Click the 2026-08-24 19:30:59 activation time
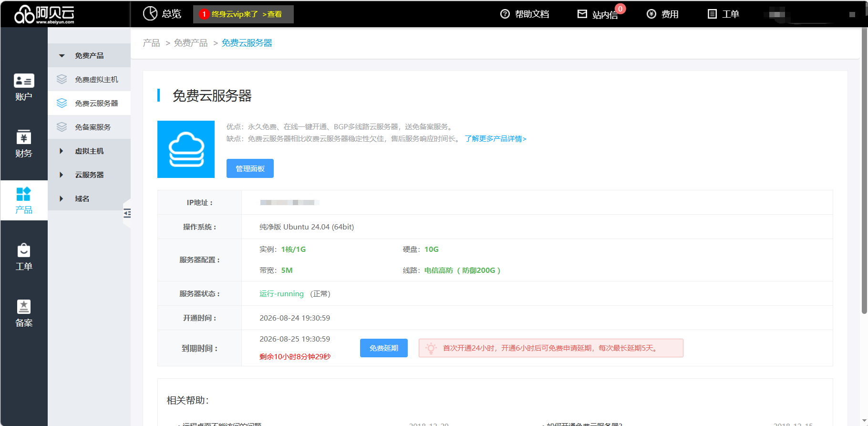 tap(295, 318)
